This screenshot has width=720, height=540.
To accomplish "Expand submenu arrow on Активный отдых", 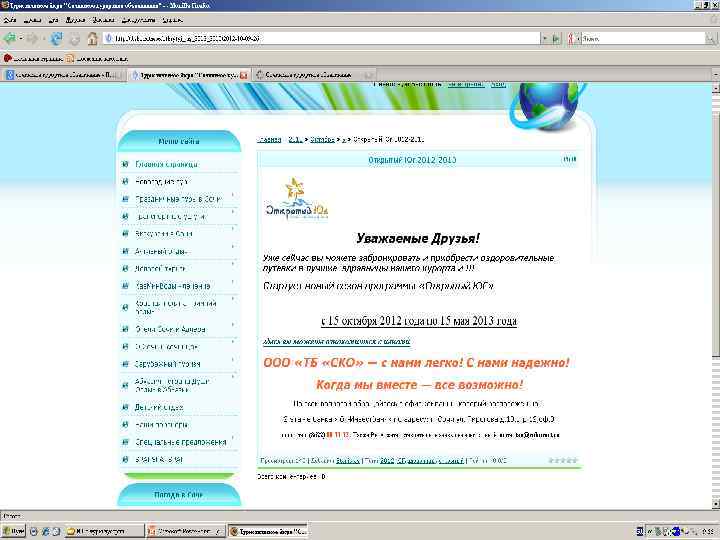I will tap(233, 247).
